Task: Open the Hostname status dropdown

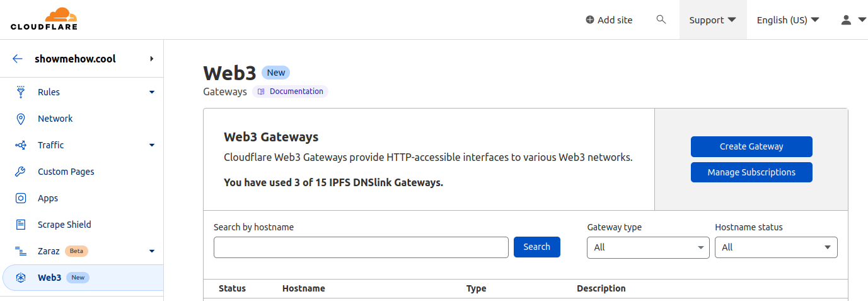Action: [776, 247]
